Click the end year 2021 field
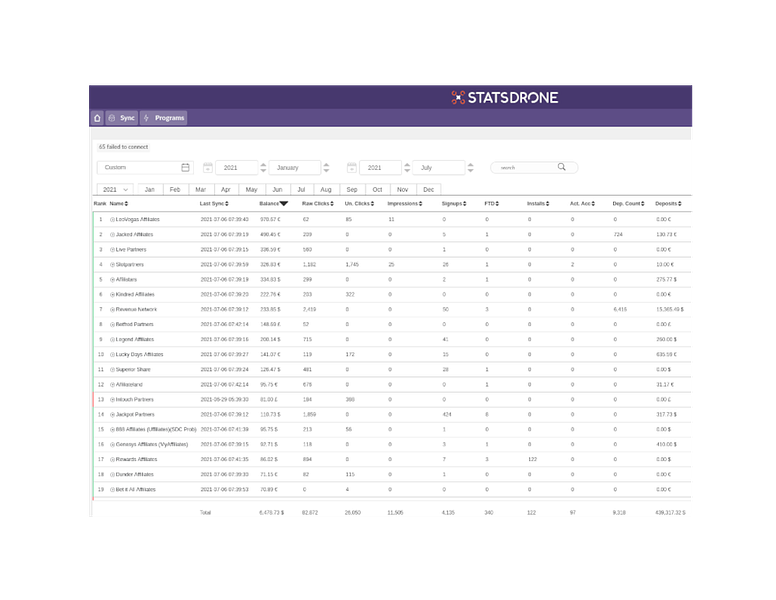Image resolution: width=776 pixels, height=600 pixels. click(380, 168)
